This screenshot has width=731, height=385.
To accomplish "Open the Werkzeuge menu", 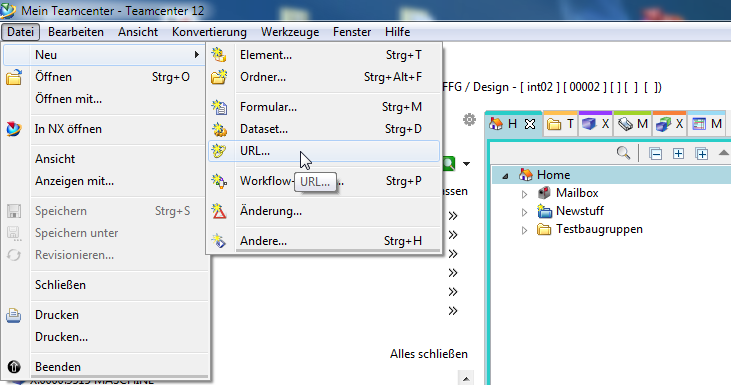I will coord(290,32).
